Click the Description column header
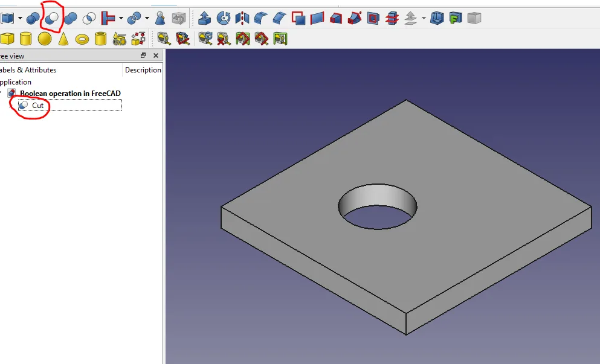Screen dimensions: 600x364 click(x=143, y=70)
